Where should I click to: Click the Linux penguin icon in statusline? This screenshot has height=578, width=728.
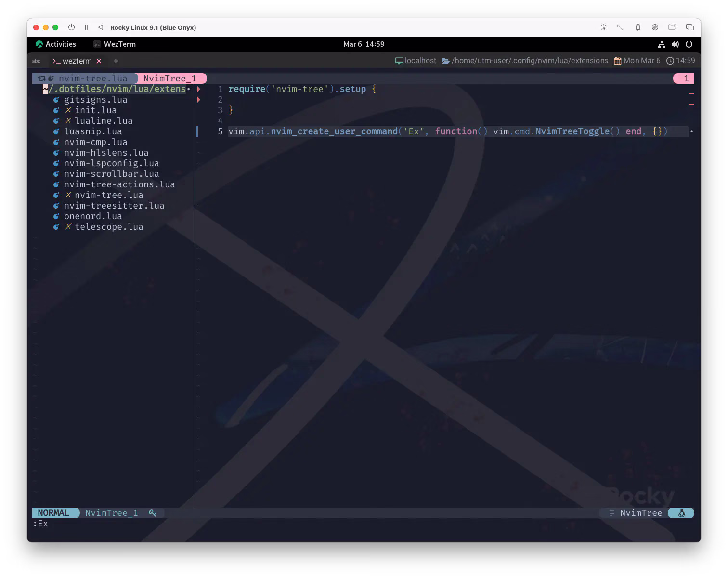coord(682,513)
